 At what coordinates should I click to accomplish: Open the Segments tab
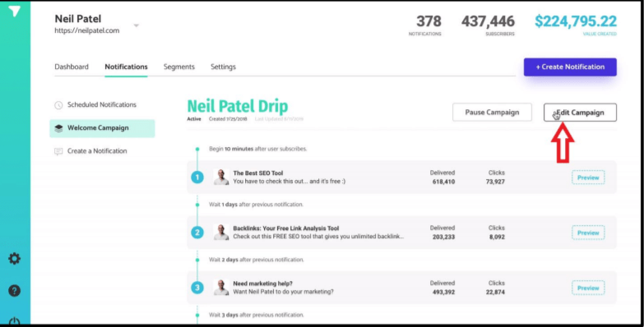click(x=179, y=67)
